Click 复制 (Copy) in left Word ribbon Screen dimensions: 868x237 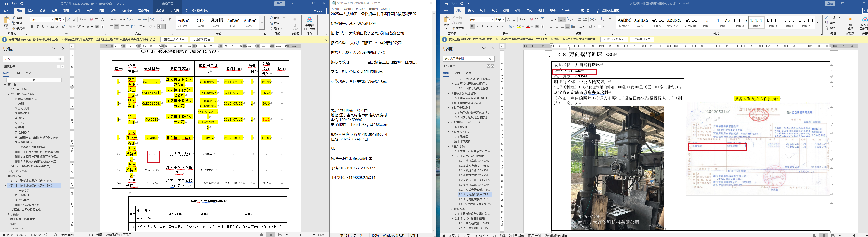click(x=17, y=23)
